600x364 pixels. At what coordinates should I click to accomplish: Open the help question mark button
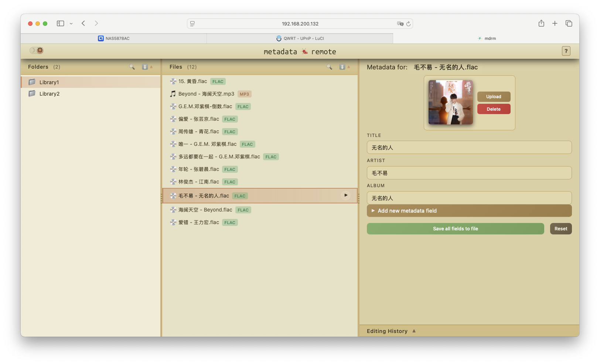pos(566,51)
